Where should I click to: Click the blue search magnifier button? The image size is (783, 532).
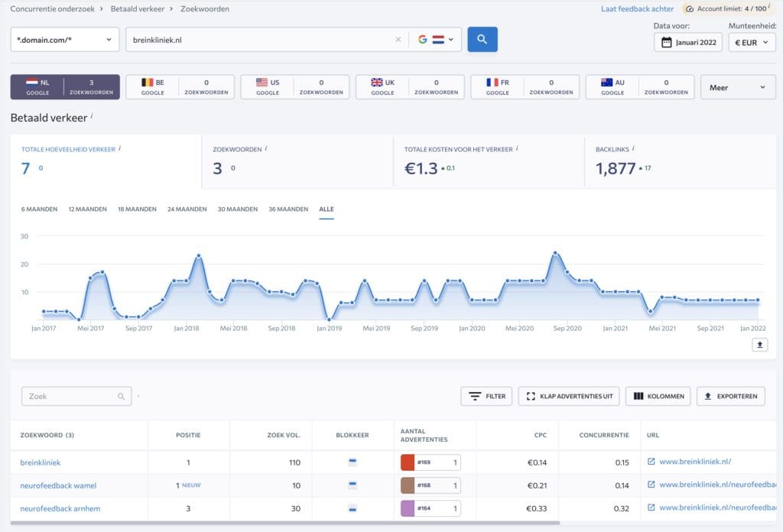point(482,40)
